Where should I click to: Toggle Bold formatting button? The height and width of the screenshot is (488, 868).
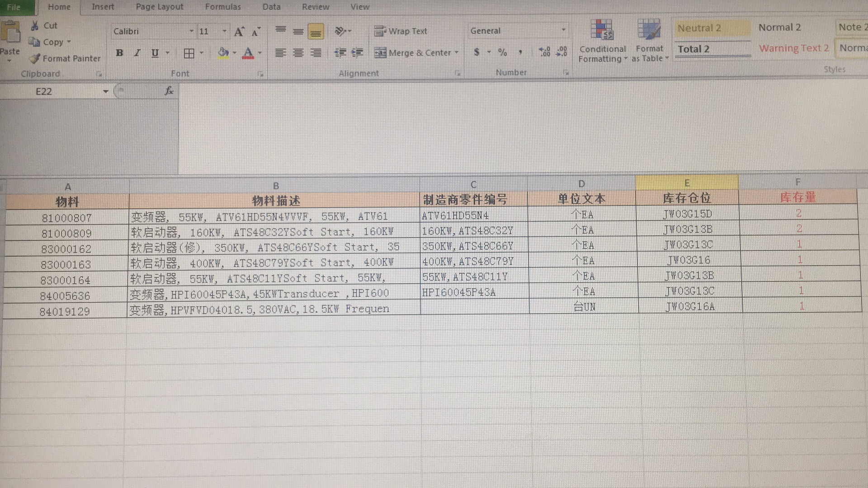pos(119,53)
